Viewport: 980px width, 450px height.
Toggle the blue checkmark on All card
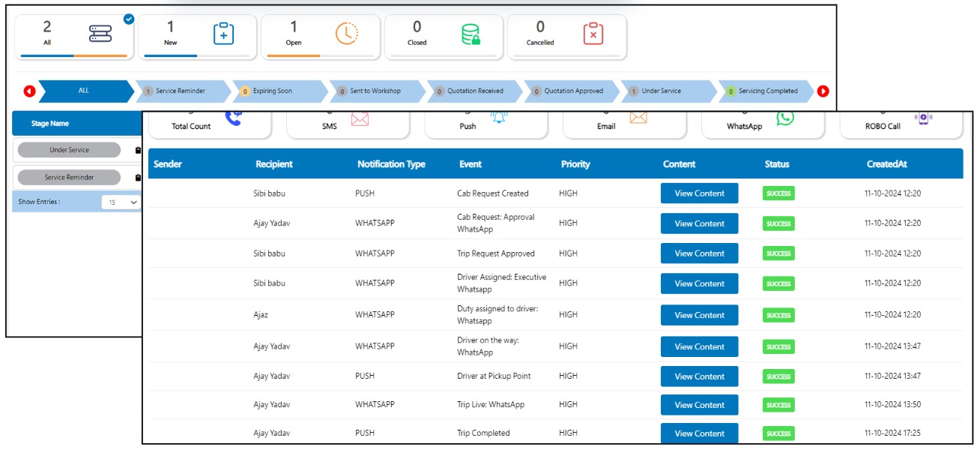pos(128,19)
